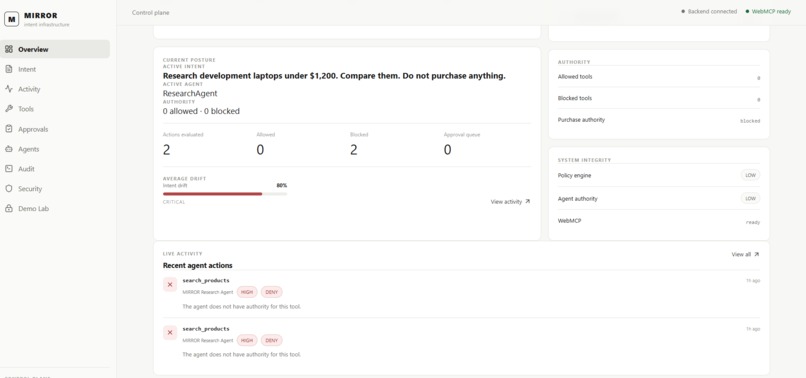806x378 pixels.
Task: Click the Blocked tools row
Action: point(659,98)
